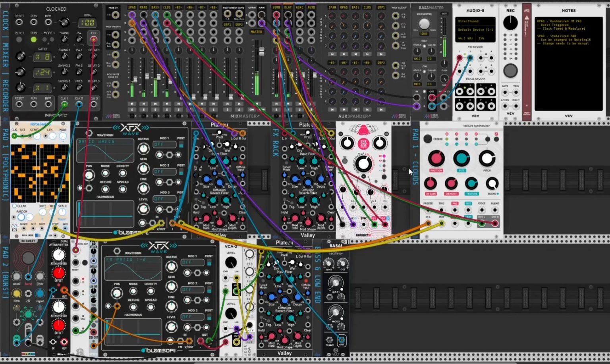
Task: Open the 256 block size selector
Action: click(485, 38)
